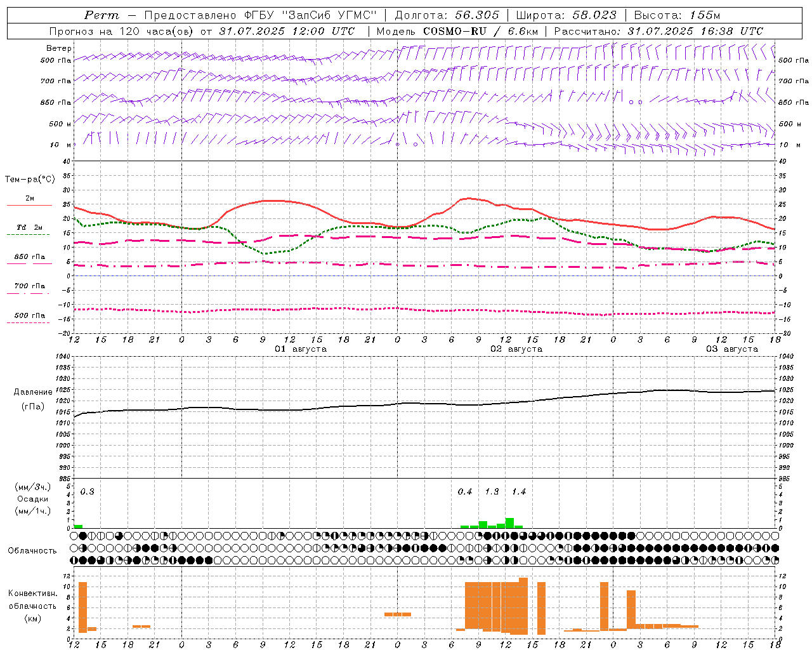The height and width of the screenshot is (650, 812).
Task: Click the '(мм/3ч.)' precipitation unit label
Action: 33,487
